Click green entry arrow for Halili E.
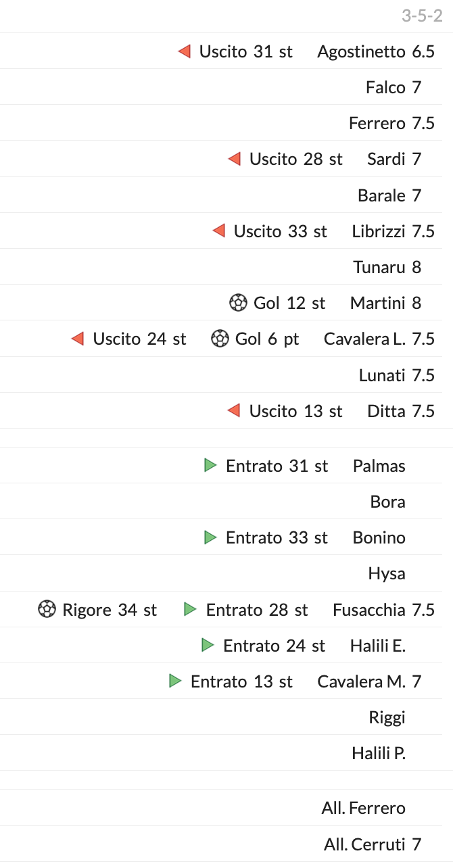Screen dimensions: 453x868 click(x=208, y=645)
